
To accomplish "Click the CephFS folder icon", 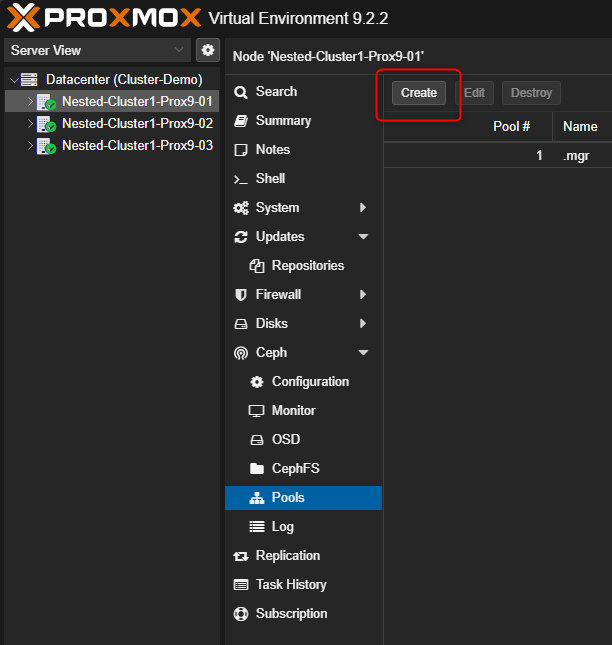I will click(x=257, y=469).
